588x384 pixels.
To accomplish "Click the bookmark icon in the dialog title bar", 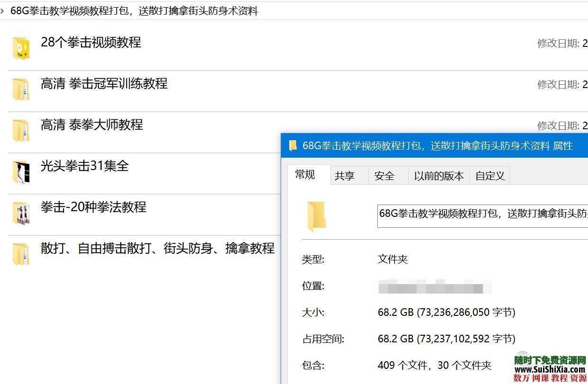I will pyautogui.click(x=293, y=145).
